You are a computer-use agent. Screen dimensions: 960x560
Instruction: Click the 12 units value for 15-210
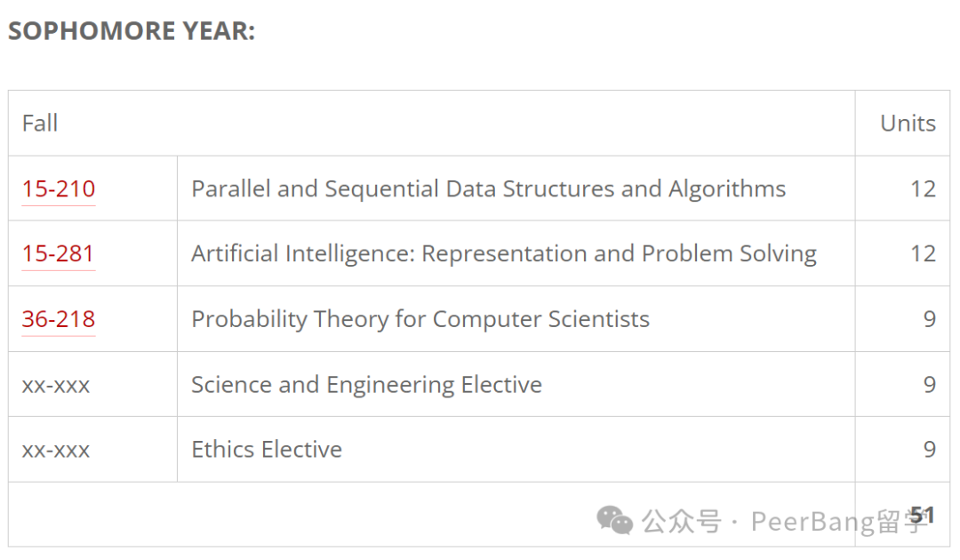[x=923, y=188]
